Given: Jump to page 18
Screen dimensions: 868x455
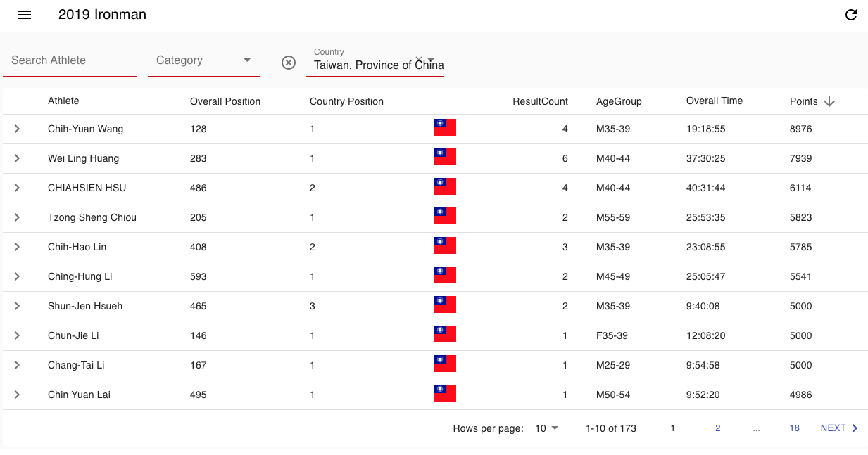Looking at the screenshot, I should [795, 428].
